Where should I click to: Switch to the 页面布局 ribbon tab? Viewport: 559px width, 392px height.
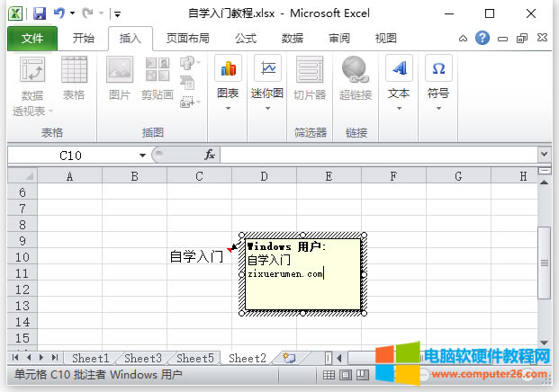pos(187,38)
